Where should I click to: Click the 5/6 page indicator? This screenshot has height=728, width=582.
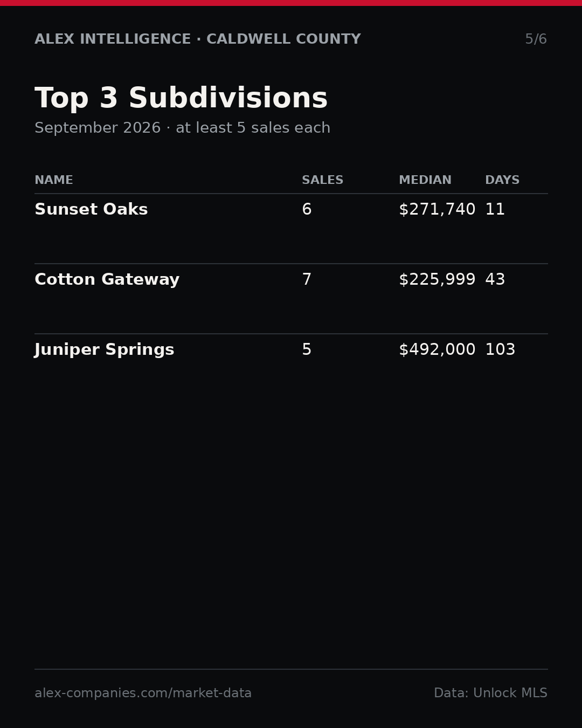pos(536,39)
